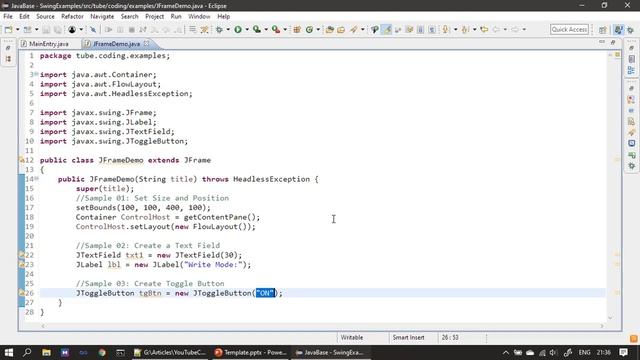
Task: Click the Last Edit Location icon
Action: 484,29
